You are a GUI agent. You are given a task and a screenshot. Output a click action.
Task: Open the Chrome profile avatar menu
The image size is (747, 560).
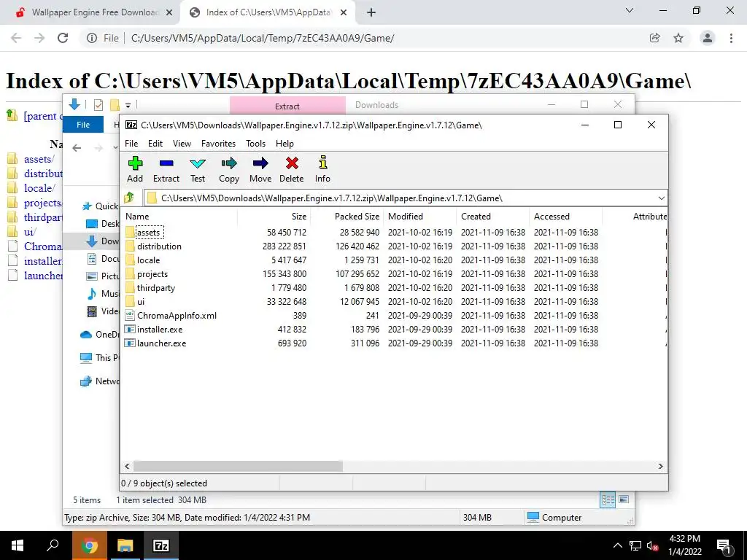point(708,38)
